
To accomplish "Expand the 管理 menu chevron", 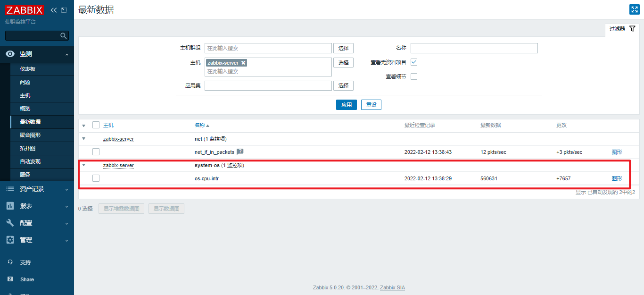I will coord(66,240).
